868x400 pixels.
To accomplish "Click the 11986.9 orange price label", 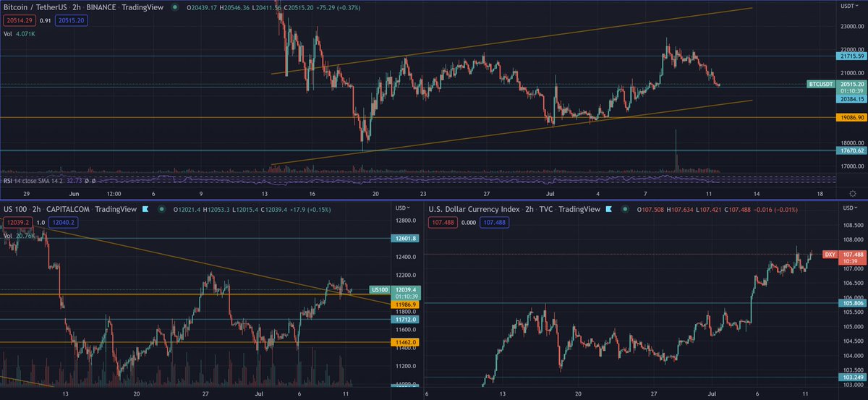I will pyautogui.click(x=405, y=305).
